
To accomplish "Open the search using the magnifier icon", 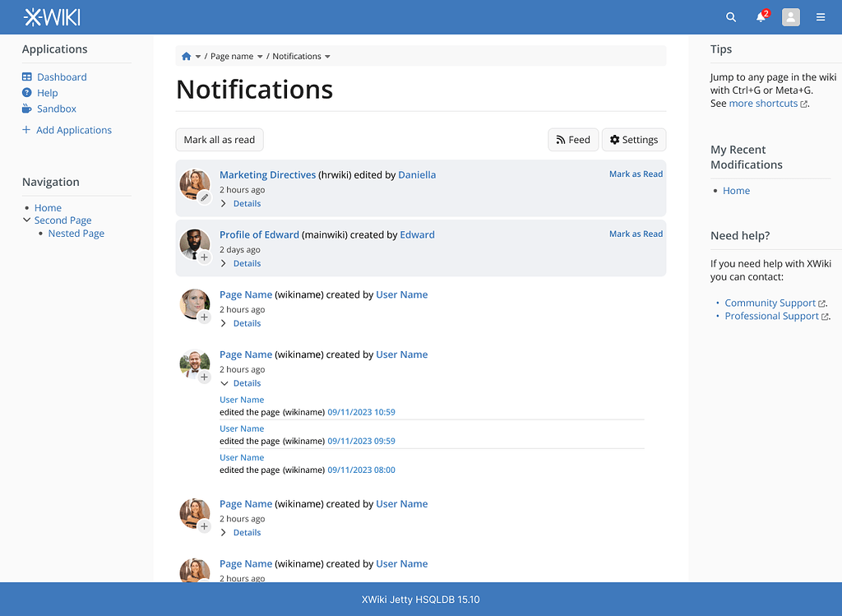I will click(x=730, y=16).
